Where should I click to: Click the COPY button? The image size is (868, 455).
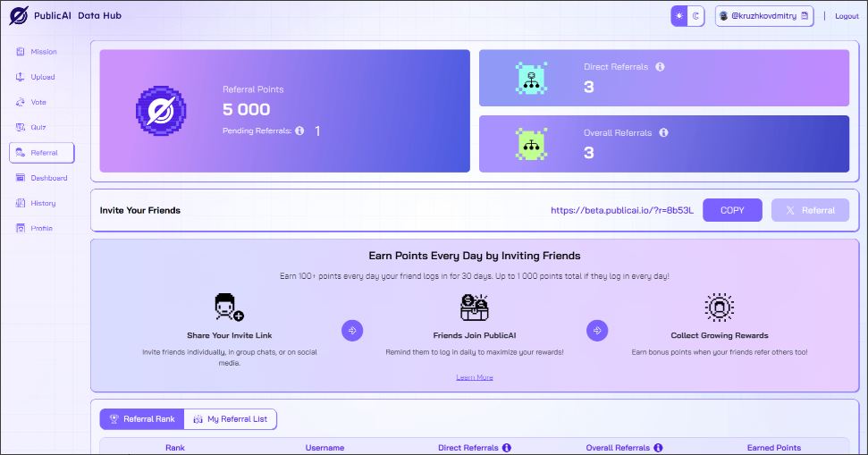coord(732,210)
